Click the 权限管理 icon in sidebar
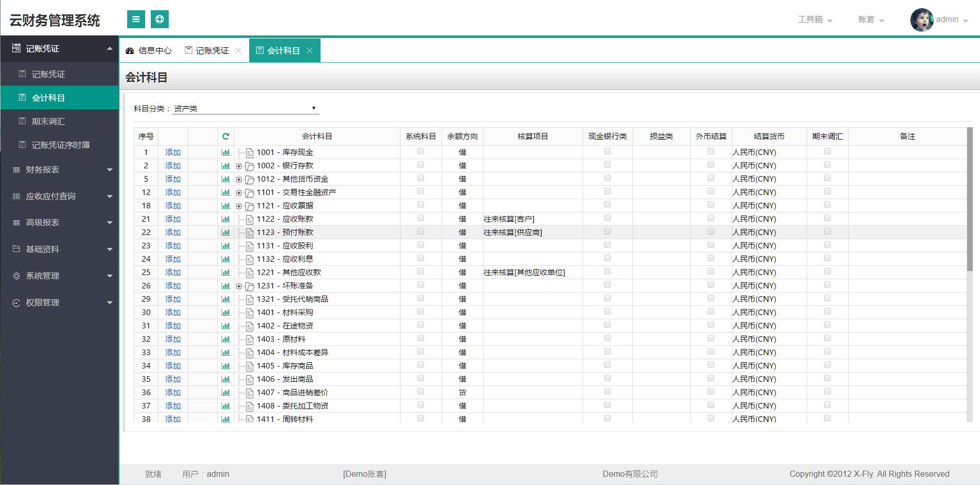 pyautogui.click(x=16, y=303)
